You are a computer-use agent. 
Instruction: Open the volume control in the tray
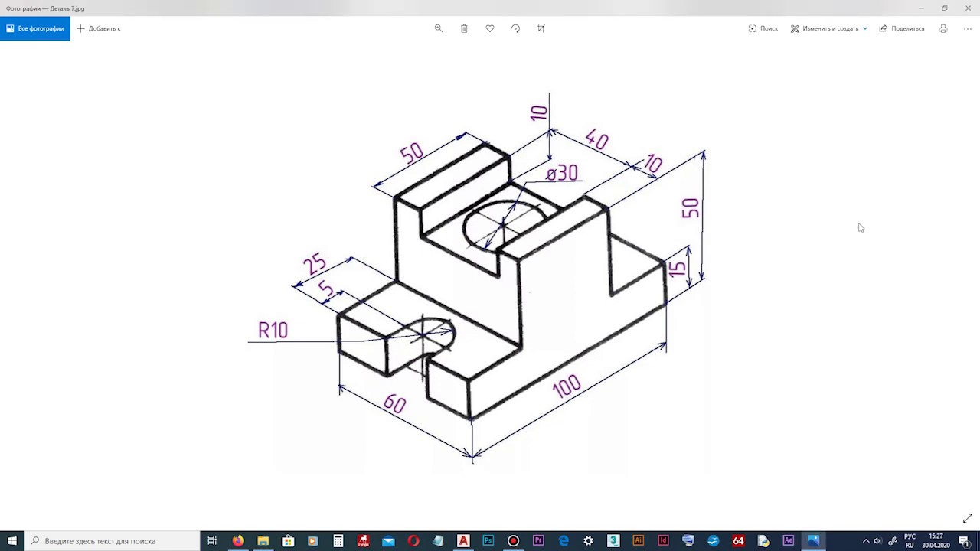click(x=878, y=541)
